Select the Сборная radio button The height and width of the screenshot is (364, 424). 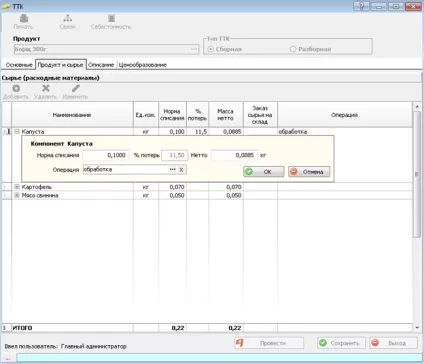(x=211, y=49)
